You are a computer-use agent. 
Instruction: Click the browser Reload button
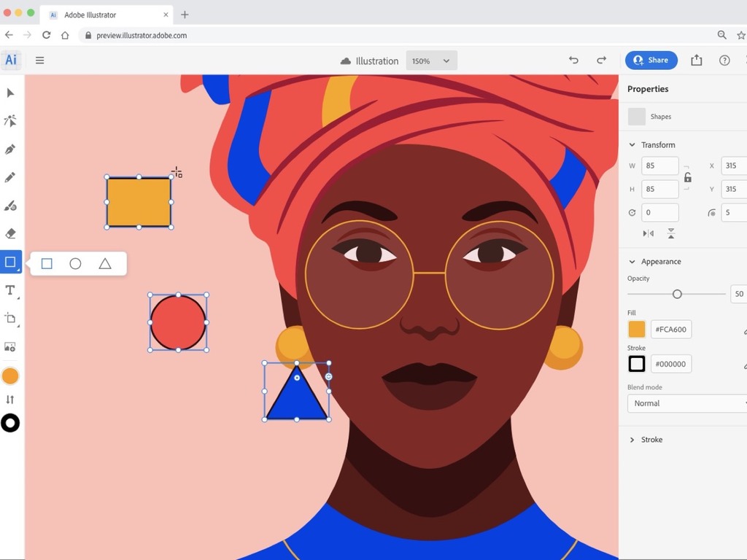pos(46,35)
